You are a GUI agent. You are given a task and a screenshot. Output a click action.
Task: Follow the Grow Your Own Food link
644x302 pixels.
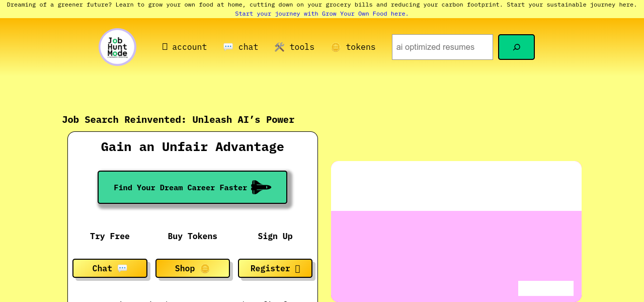(321, 14)
